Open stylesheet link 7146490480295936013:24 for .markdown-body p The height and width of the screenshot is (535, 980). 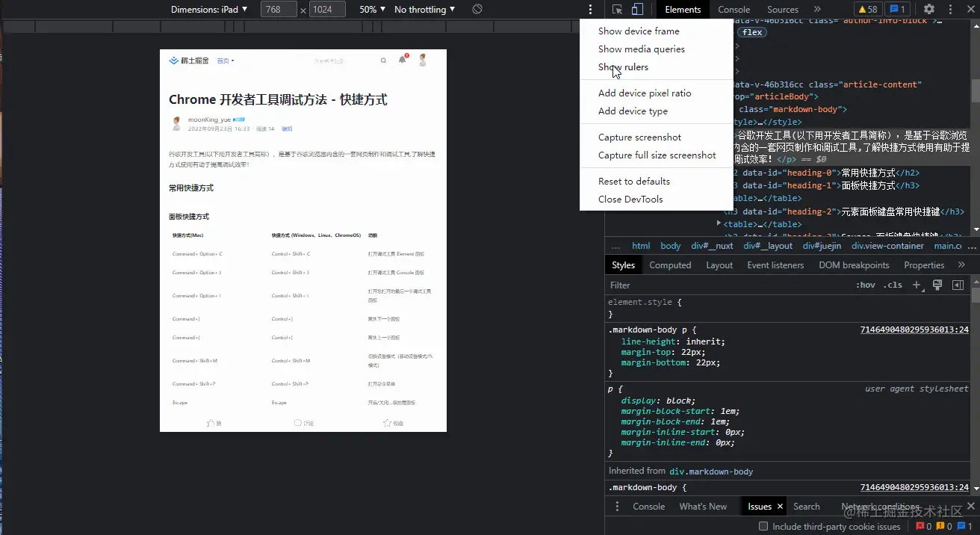click(x=914, y=330)
